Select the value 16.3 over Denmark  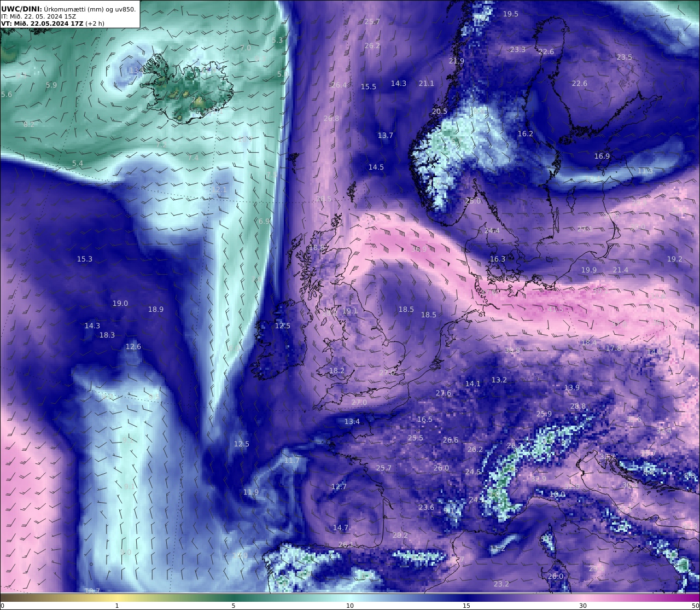tap(498, 259)
